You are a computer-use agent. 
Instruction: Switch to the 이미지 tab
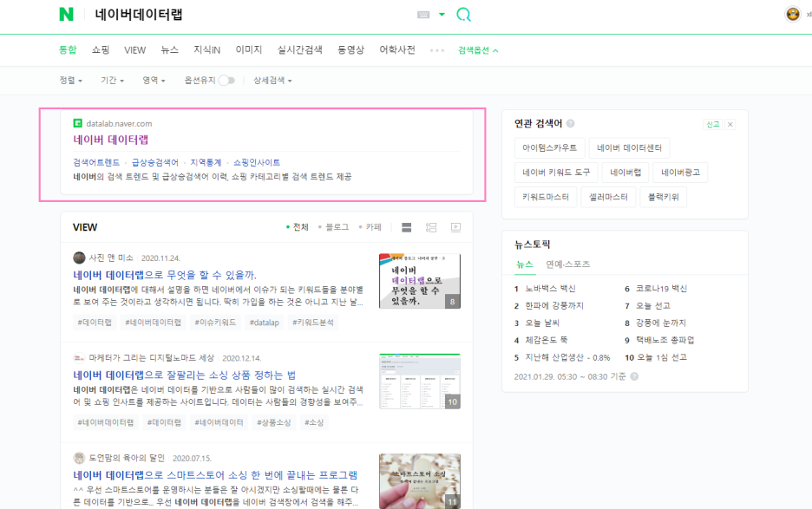click(249, 49)
